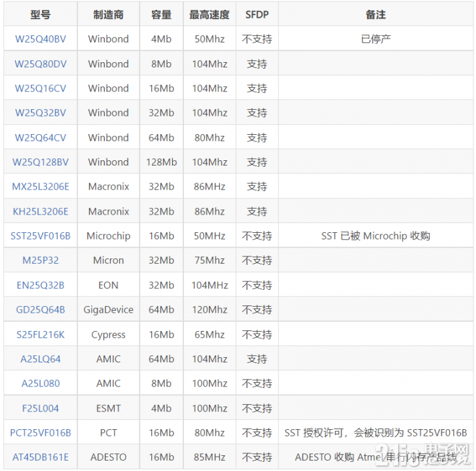Click 4Mb in the W25Q40BV row
Screen dimensions: 476x471
click(161, 39)
